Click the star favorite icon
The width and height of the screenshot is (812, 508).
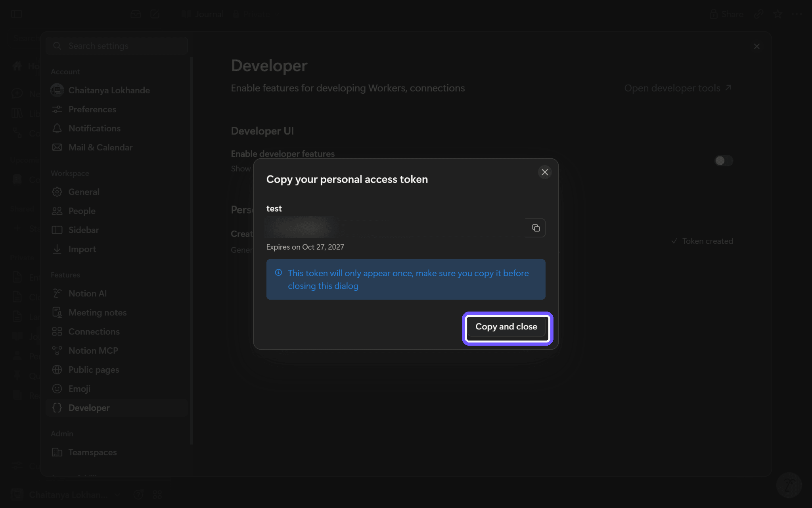778,14
